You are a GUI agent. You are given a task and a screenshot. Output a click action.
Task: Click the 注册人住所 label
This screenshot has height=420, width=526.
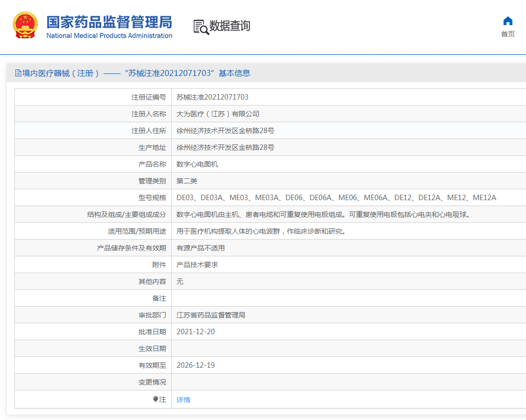149,131
